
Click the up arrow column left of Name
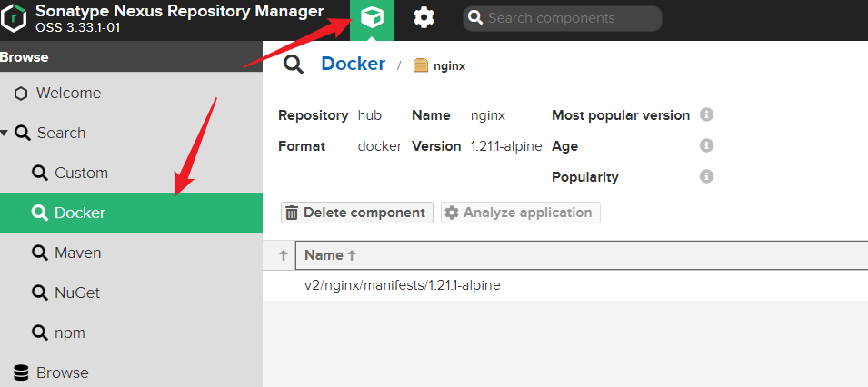tap(284, 255)
